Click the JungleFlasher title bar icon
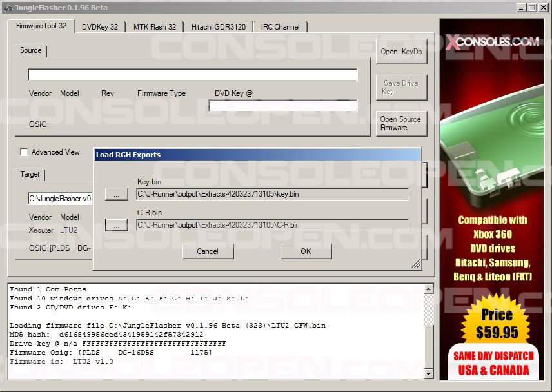Viewport: 552px width, 392px height. point(8,8)
